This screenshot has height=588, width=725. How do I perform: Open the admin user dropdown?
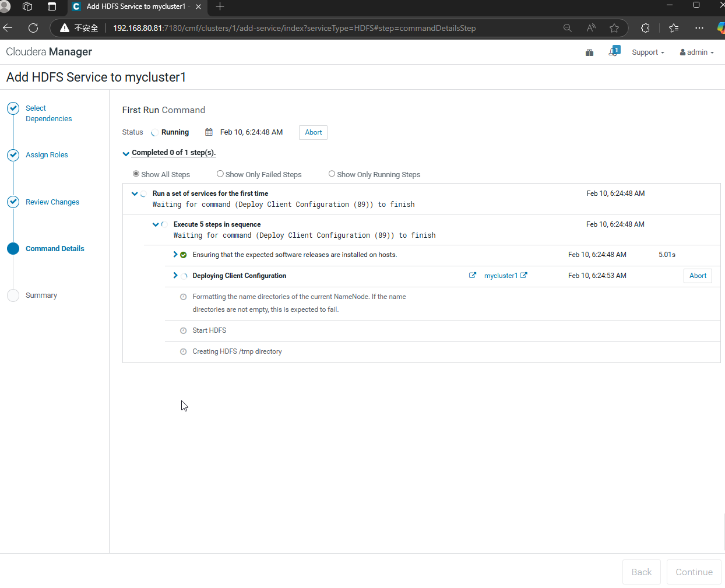pos(697,52)
